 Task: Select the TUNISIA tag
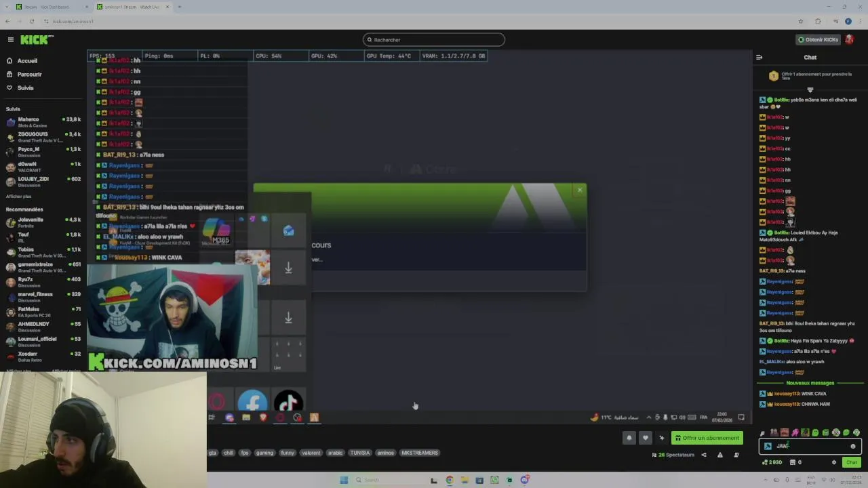360,453
